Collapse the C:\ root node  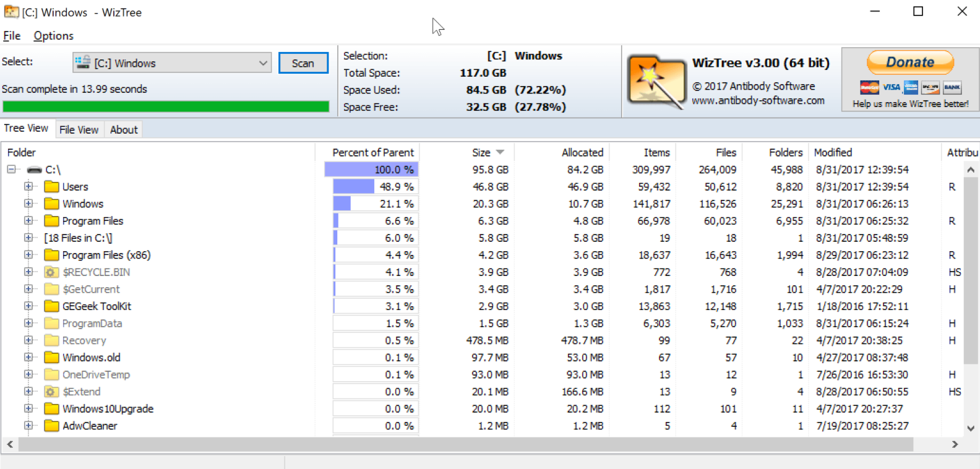pos(12,170)
